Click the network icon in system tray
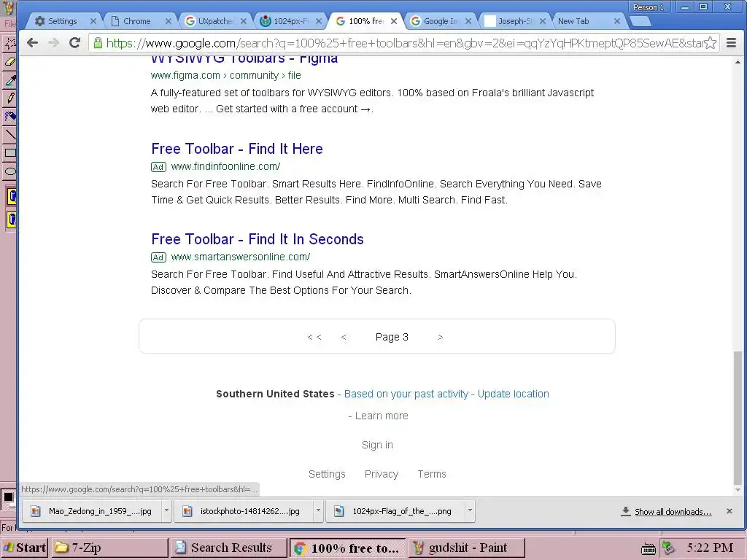 point(669,548)
